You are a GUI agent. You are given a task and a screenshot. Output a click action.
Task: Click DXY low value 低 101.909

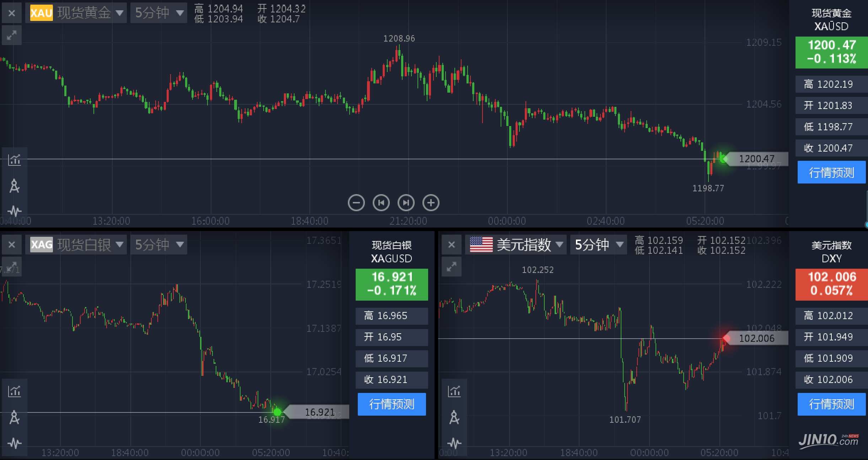[831, 358]
